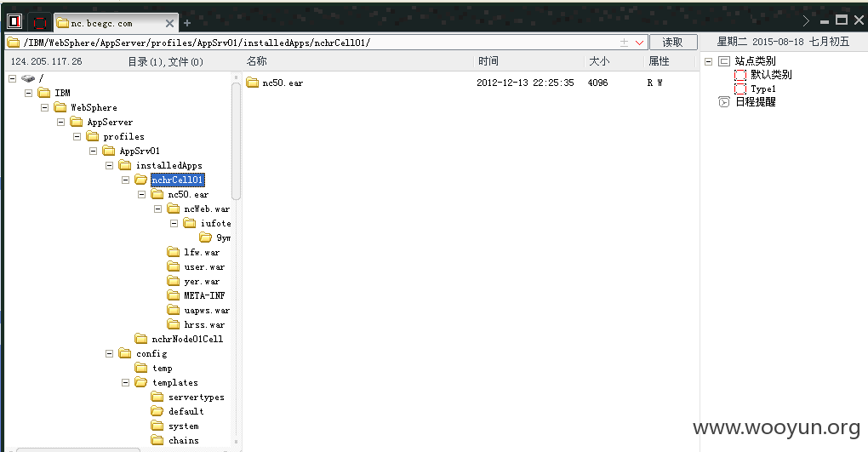Select the AppSrv01 folder in tree
The height and width of the screenshot is (452, 868).
click(131, 151)
